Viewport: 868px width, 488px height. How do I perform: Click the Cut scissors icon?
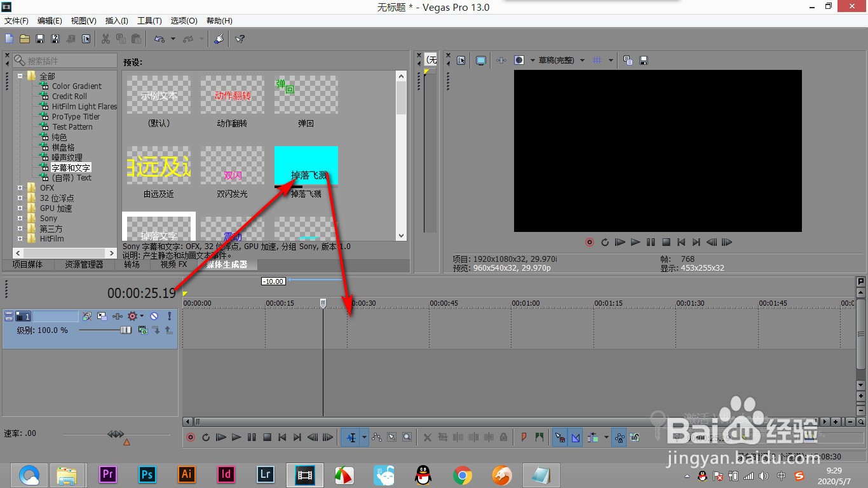tap(105, 39)
